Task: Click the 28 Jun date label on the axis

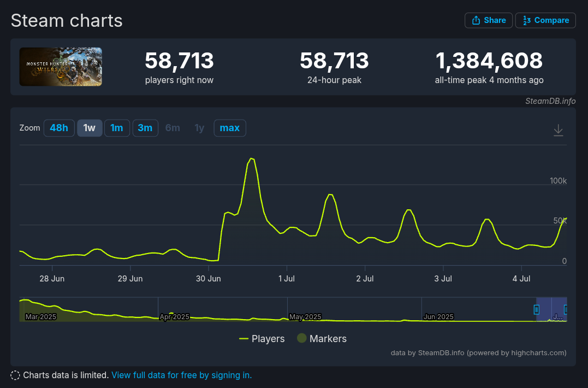Action: coord(52,279)
